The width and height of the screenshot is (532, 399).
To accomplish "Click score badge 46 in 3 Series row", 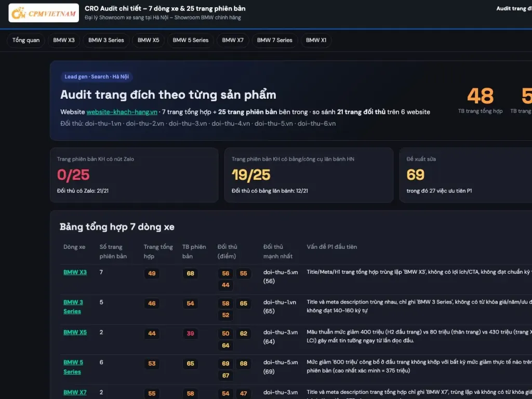I will [152, 303].
